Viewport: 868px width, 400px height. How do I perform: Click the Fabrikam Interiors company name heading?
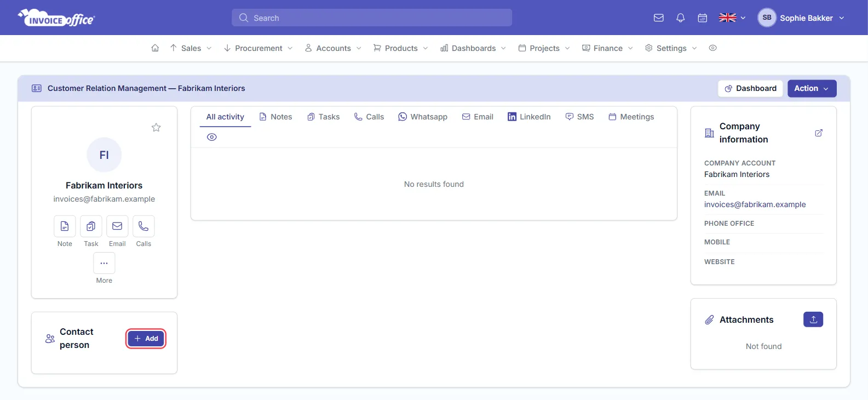[x=104, y=185]
